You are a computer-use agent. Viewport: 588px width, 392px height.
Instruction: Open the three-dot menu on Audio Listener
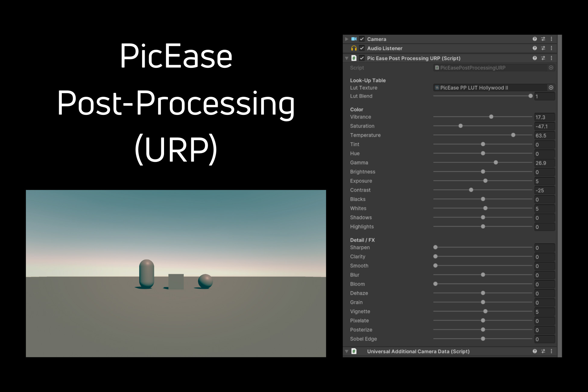point(552,48)
